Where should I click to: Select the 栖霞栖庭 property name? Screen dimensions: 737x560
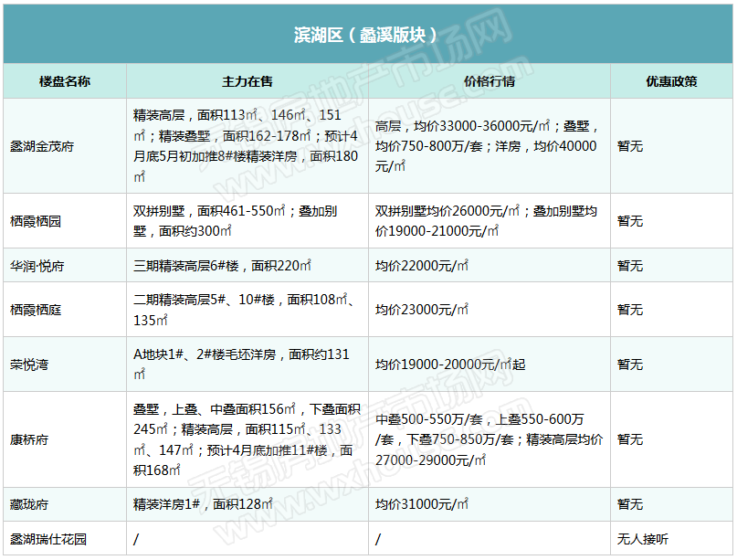pyautogui.click(x=36, y=311)
